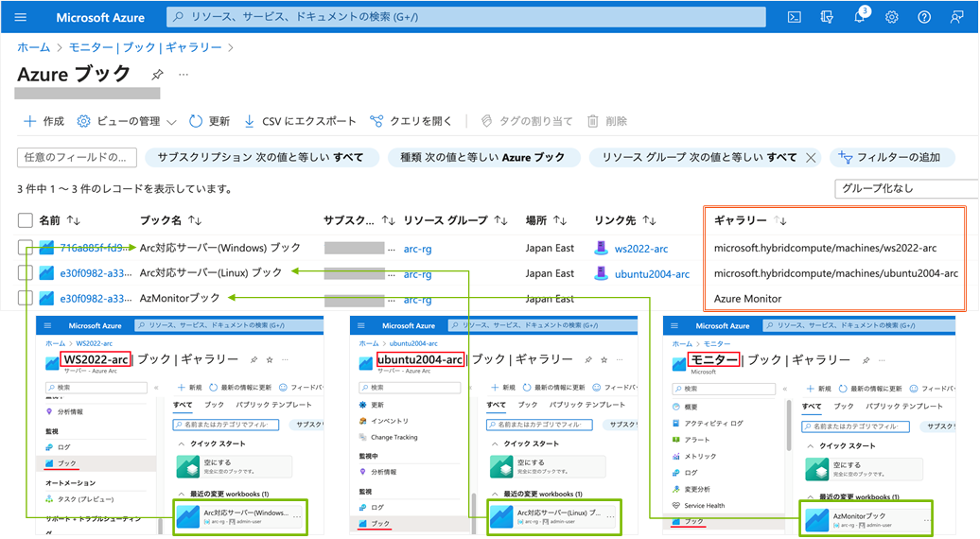This screenshot has width=980, height=539.
Task: Go to ホーム in the main breadcrumb
Action: pyautogui.click(x=33, y=47)
